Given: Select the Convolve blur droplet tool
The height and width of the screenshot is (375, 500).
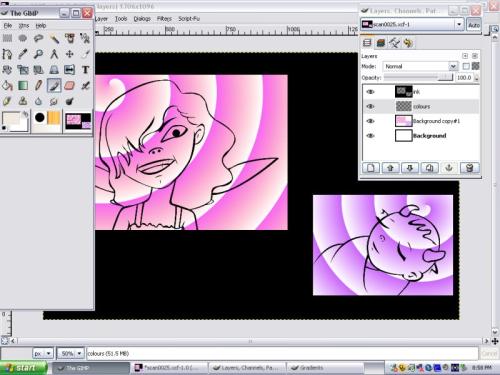Looking at the screenshot, I should [38, 101].
